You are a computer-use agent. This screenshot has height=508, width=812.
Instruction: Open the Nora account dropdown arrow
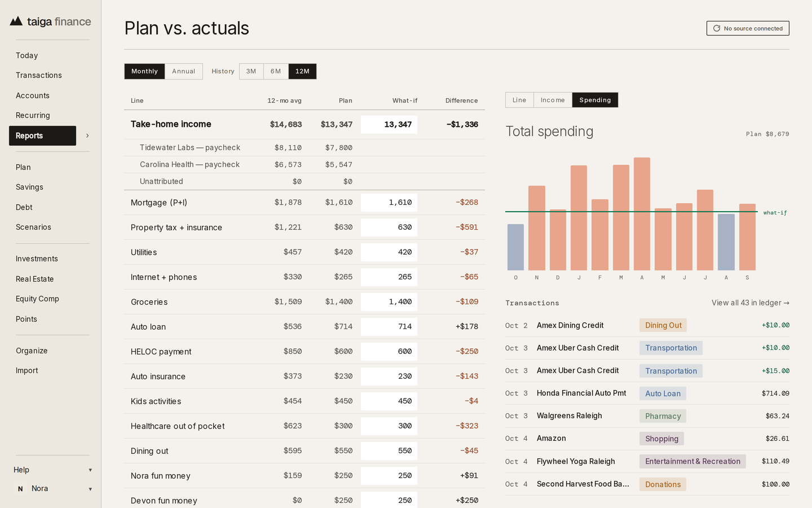click(90, 489)
